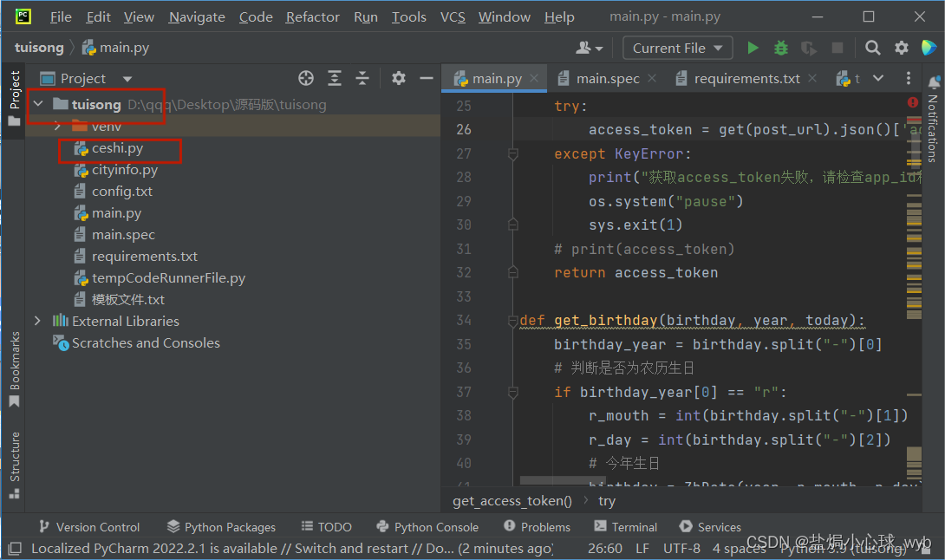
Task: Switch to requirements.txt editor tab
Action: (746, 78)
